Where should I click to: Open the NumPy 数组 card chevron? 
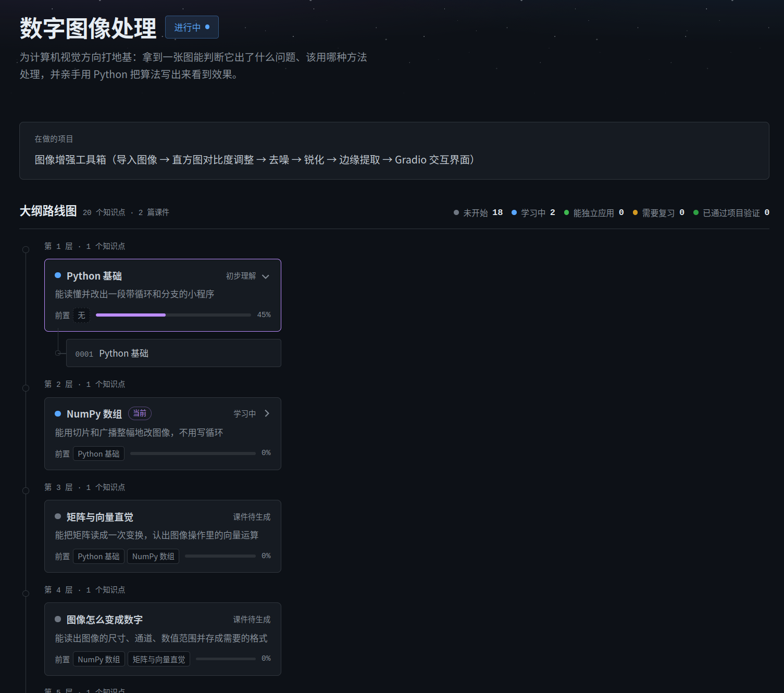(267, 413)
